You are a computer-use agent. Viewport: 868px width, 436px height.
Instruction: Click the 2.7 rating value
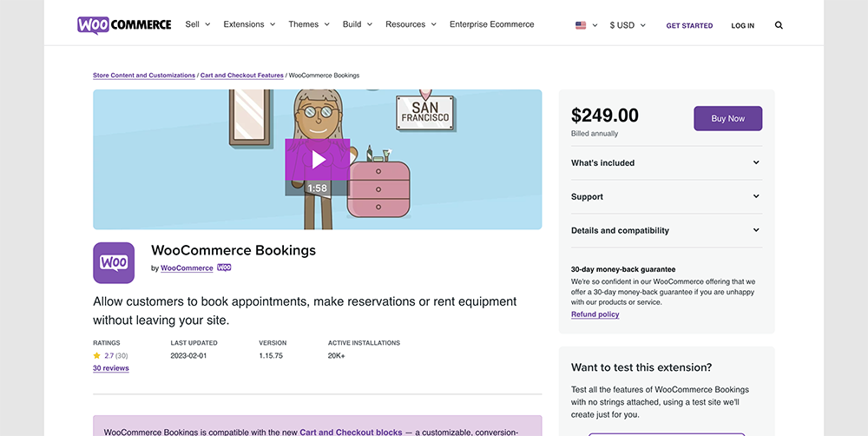click(x=108, y=356)
